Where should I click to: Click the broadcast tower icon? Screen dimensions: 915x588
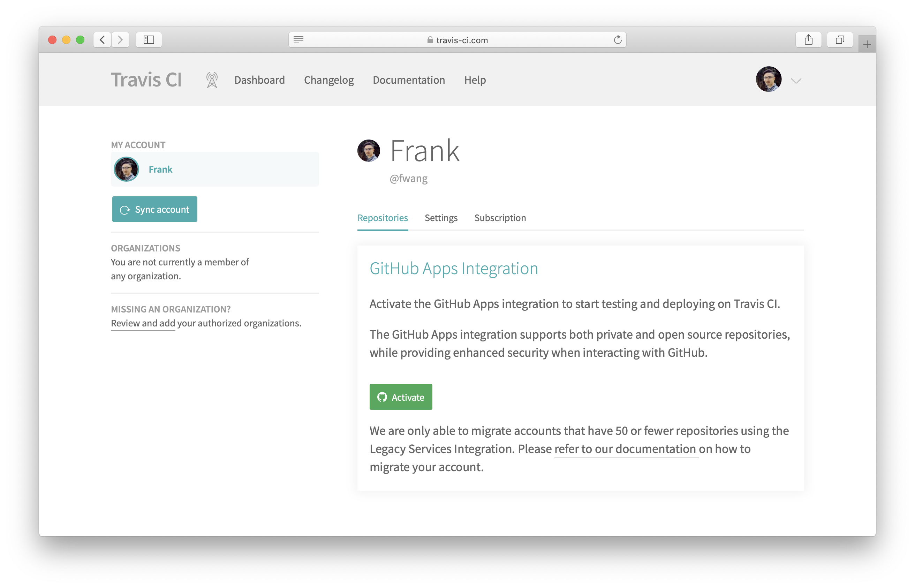(212, 80)
